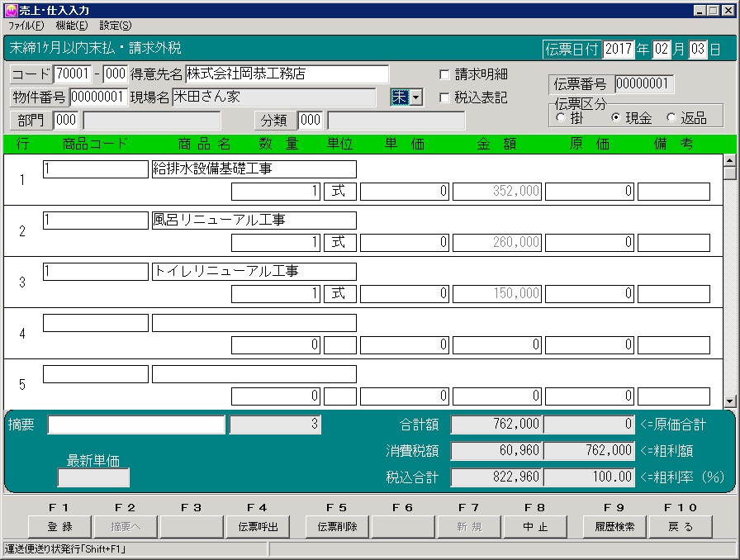Click the year field 2017
The height and width of the screenshot is (560, 740).
pos(619,49)
